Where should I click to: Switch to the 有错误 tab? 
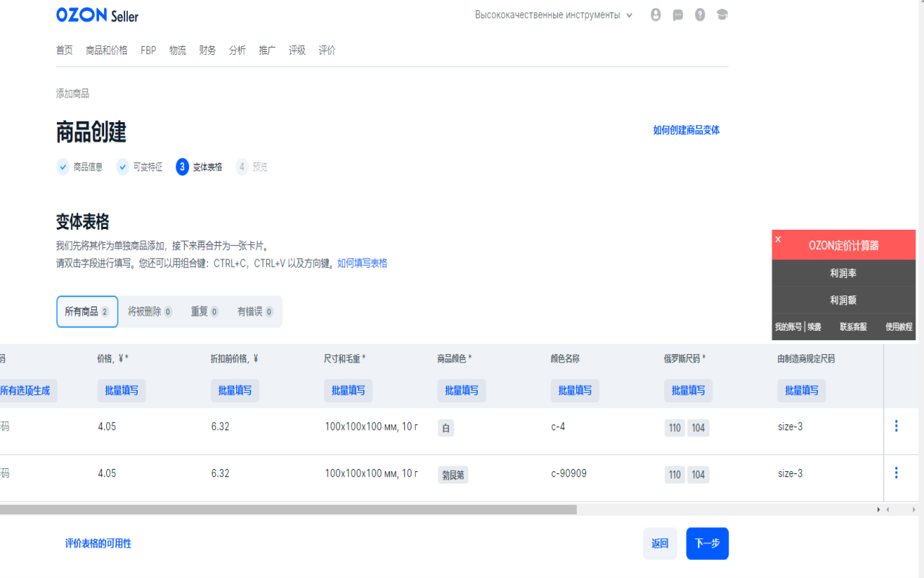click(255, 311)
